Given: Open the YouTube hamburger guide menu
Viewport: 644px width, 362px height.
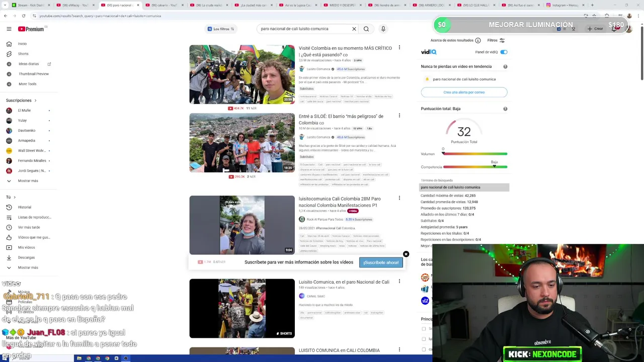Looking at the screenshot, I should pos(9,29).
